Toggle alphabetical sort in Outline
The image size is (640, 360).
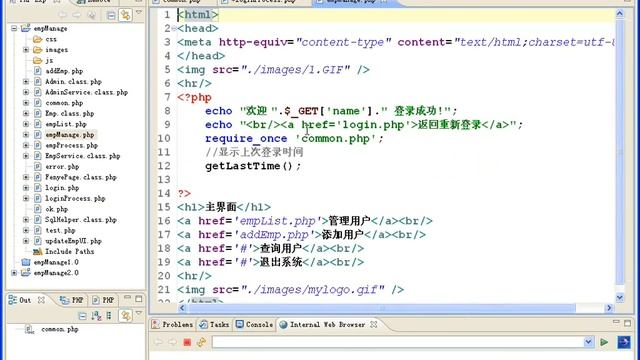click(x=96, y=316)
